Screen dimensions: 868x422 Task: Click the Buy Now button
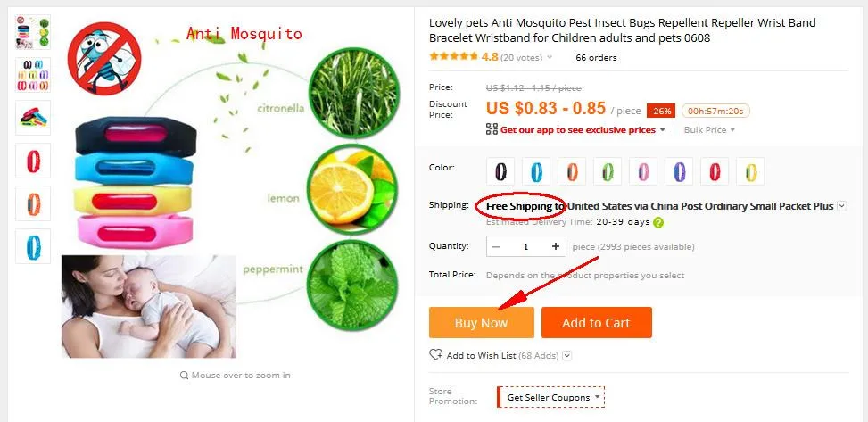[x=482, y=323]
